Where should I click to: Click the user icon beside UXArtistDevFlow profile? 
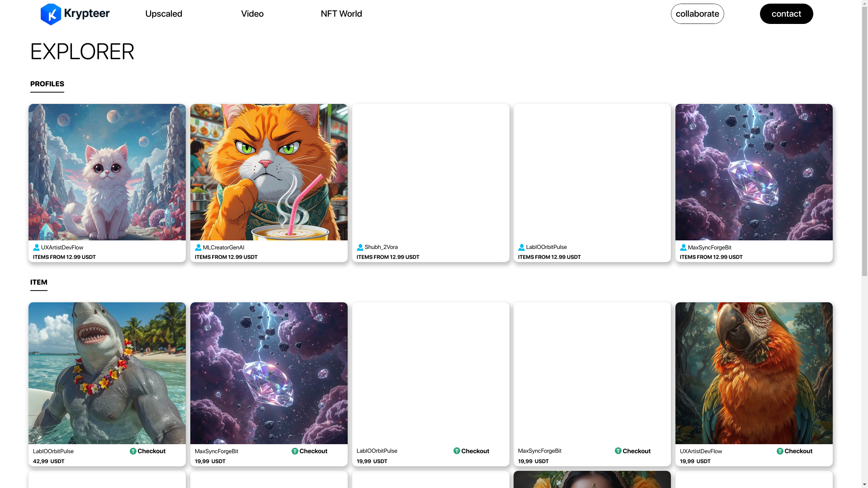click(x=36, y=248)
